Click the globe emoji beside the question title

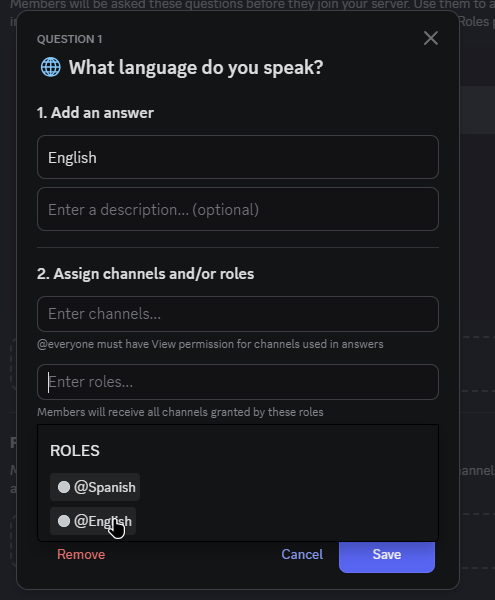(x=50, y=67)
